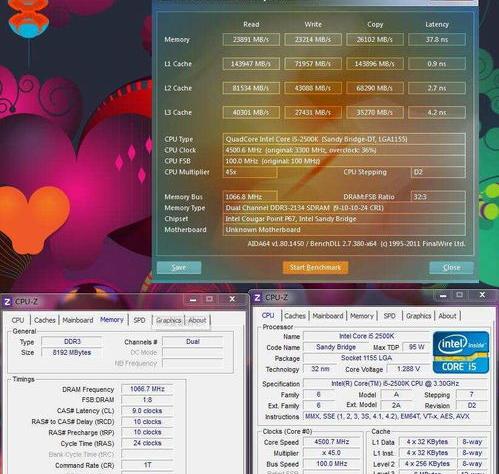Click the Intel Core i5 badge logo
The image size is (499, 474).
tap(461, 352)
